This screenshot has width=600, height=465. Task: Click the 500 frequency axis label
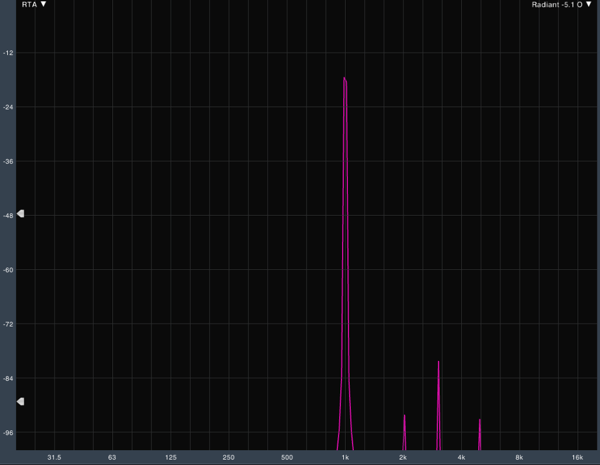point(287,457)
